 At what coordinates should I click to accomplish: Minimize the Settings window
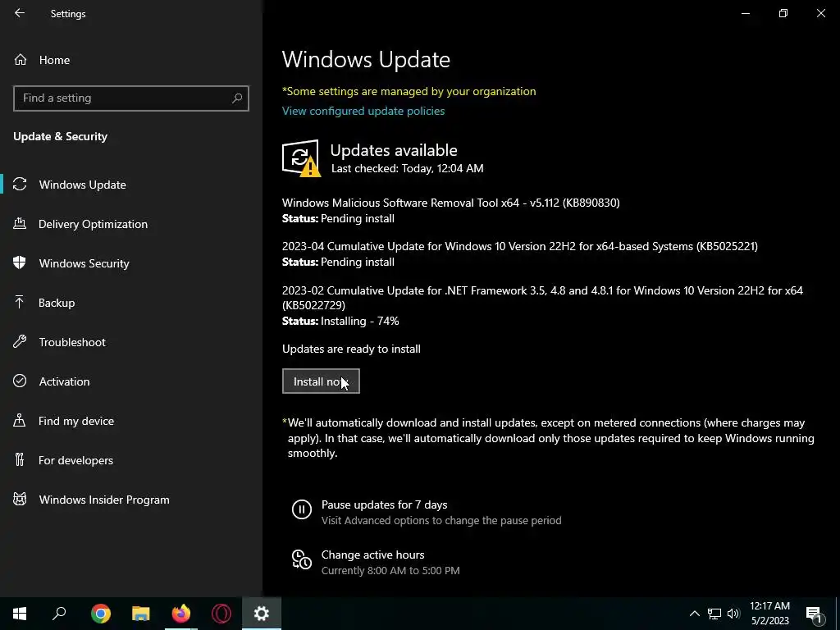point(745,13)
